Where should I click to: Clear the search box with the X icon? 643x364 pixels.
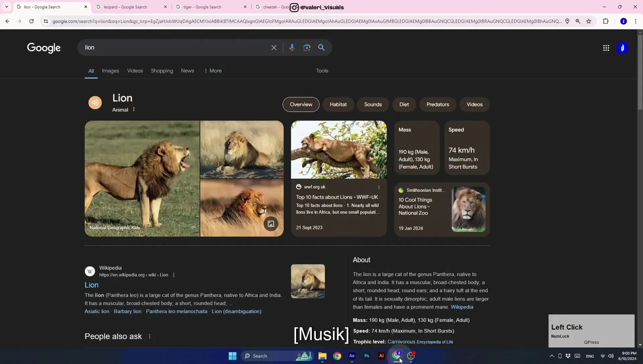274,48
